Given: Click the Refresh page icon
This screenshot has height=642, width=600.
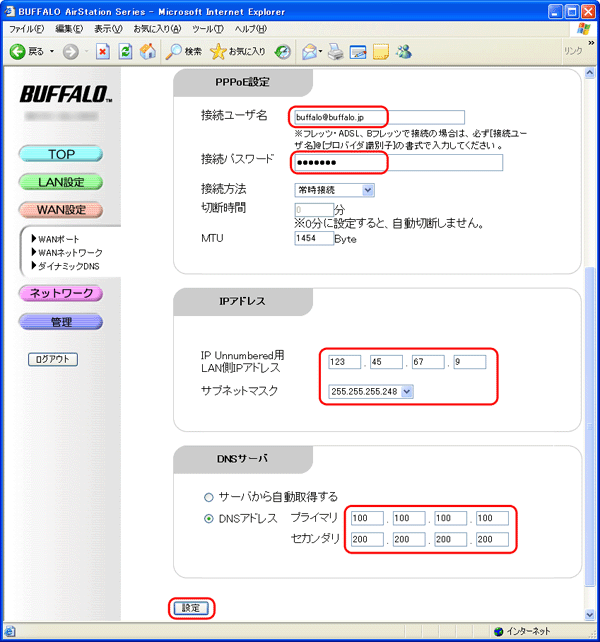Looking at the screenshot, I should tap(125, 52).
